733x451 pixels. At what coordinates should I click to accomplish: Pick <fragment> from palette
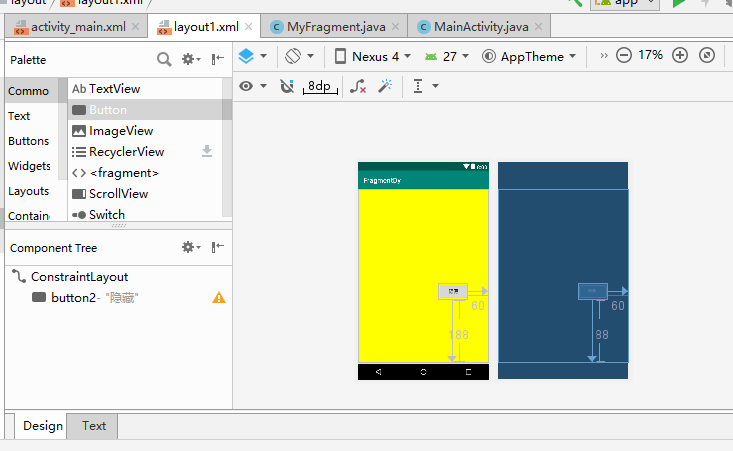[x=145, y=173]
